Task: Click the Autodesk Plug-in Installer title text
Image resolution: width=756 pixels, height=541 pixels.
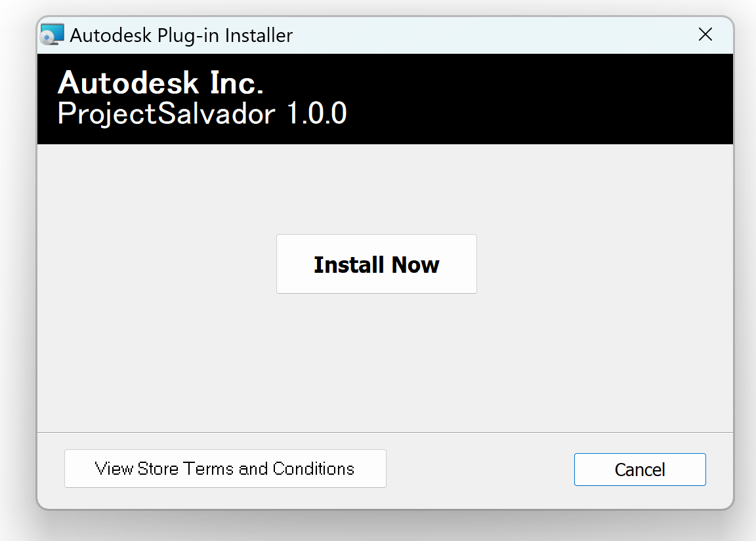Action: pyautogui.click(x=181, y=35)
